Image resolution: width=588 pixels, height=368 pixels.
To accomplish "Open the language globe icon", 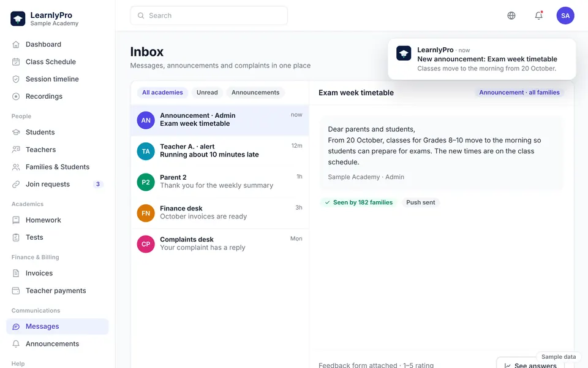I will (x=511, y=15).
